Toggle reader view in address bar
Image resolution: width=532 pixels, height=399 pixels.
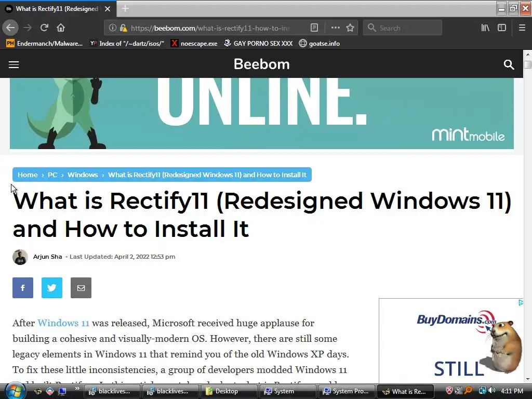(x=314, y=28)
